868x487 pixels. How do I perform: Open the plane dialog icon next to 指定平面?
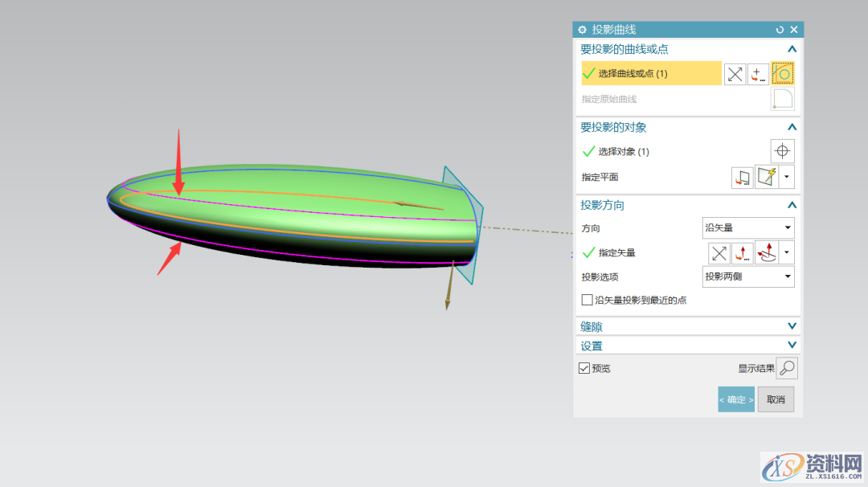pos(743,178)
